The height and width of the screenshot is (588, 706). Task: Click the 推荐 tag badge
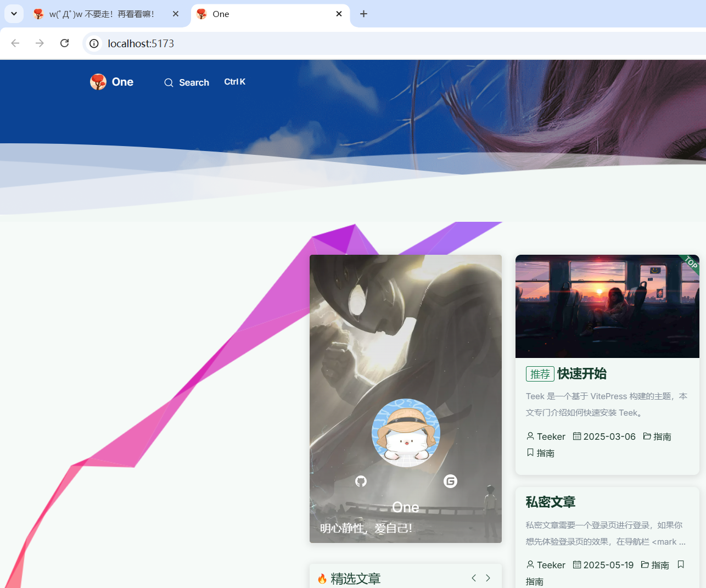[540, 374]
